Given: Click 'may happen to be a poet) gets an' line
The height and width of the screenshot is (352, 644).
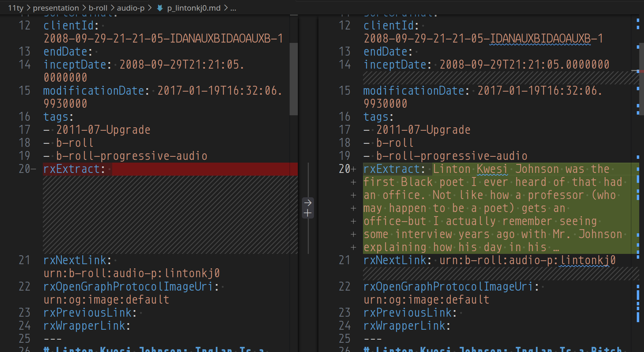Looking at the screenshot, I should 465,208.
